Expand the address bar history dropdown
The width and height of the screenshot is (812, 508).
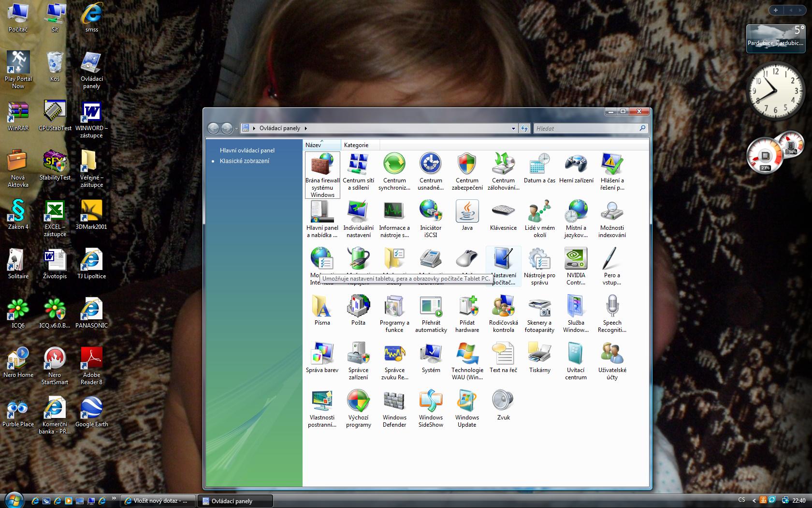tap(513, 129)
